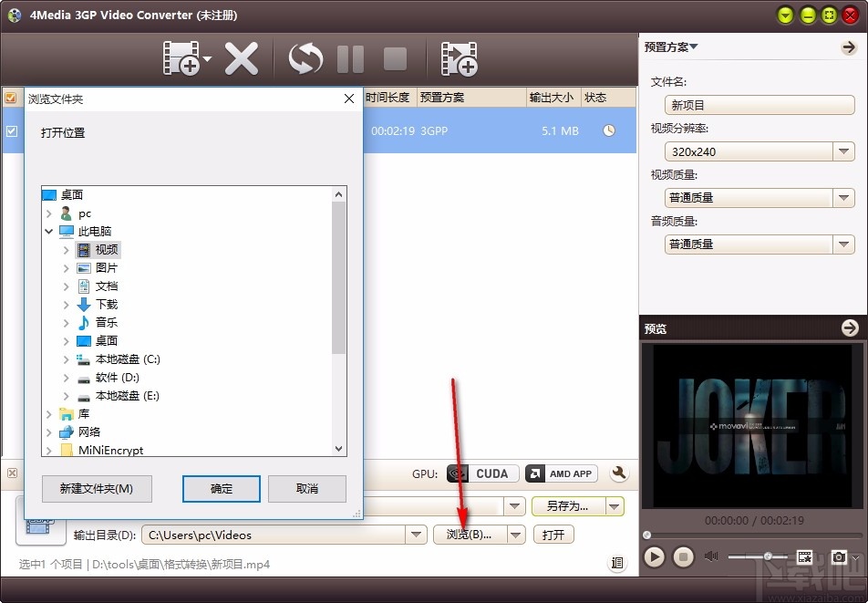Confirm folder selection with 确定 button
Screen dimensions: 868x603
(x=221, y=489)
